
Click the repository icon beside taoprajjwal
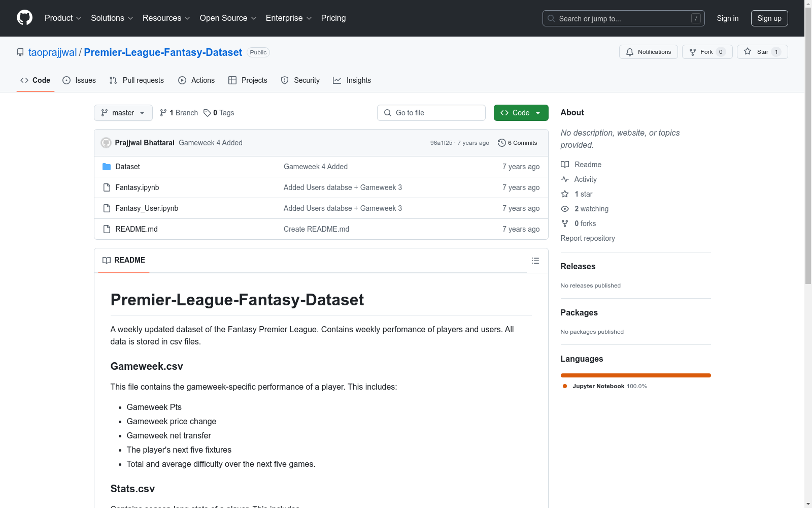(20, 52)
